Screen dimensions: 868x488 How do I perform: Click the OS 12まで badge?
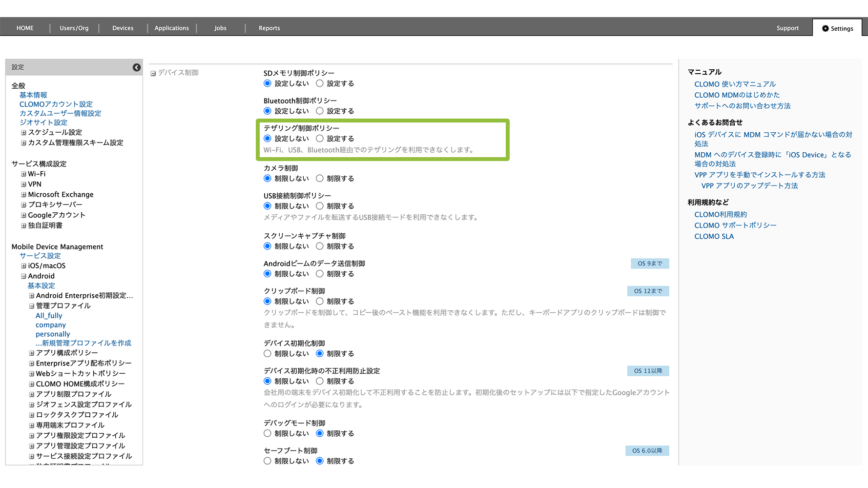tap(648, 291)
